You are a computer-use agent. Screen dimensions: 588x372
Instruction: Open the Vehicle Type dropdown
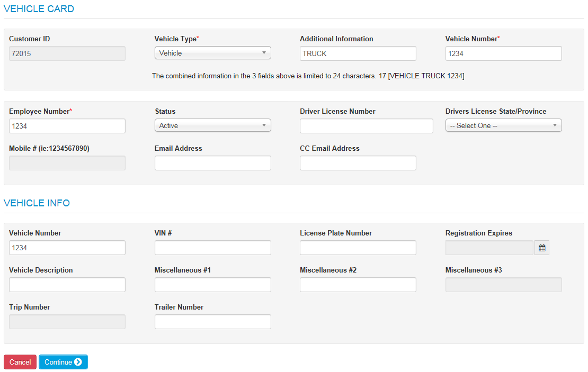pyautogui.click(x=212, y=52)
